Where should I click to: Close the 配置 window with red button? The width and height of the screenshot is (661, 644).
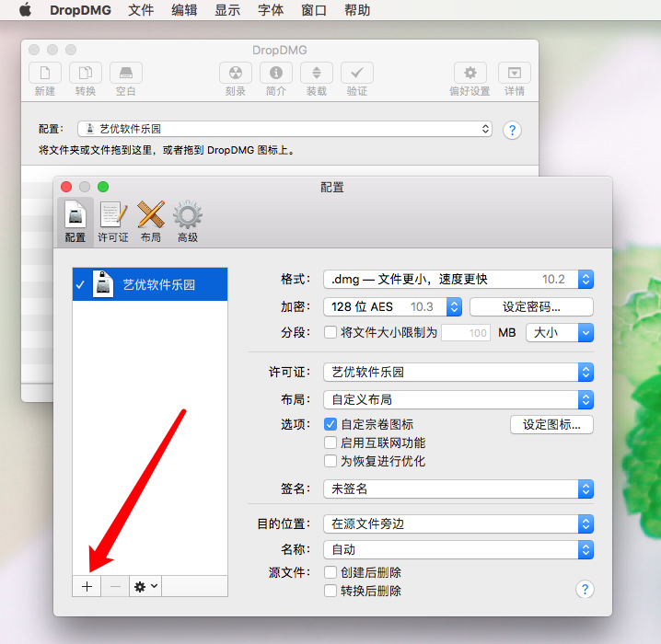(x=66, y=187)
